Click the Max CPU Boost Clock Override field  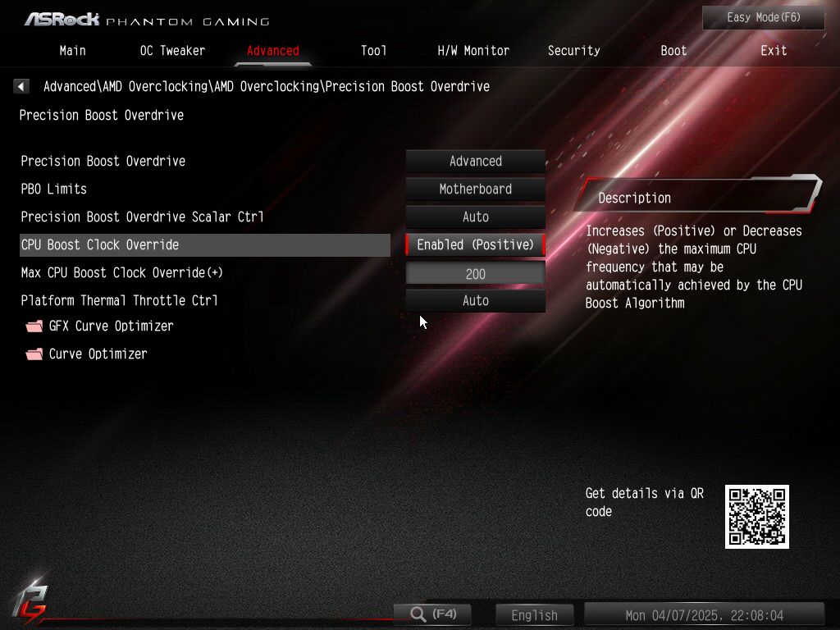coord(475,274)
